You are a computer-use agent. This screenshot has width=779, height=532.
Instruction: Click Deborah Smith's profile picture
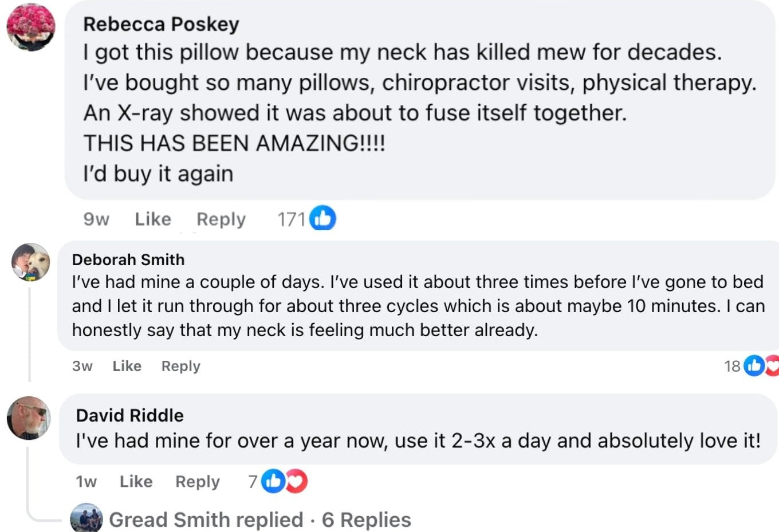pos(31,262)
